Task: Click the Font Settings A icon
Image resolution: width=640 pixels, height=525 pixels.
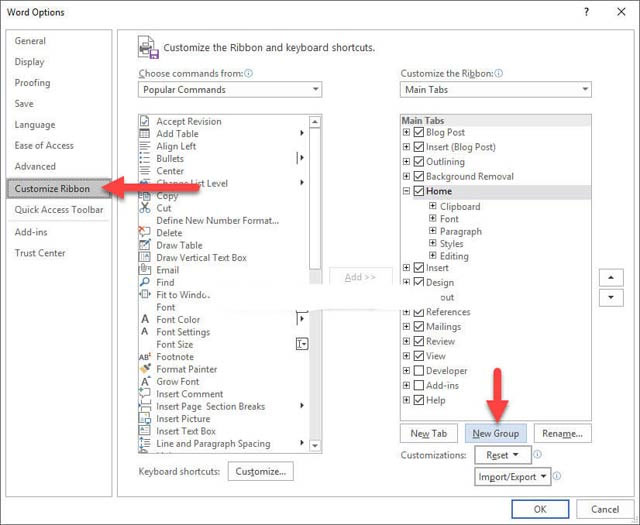Action: [144, 331]
